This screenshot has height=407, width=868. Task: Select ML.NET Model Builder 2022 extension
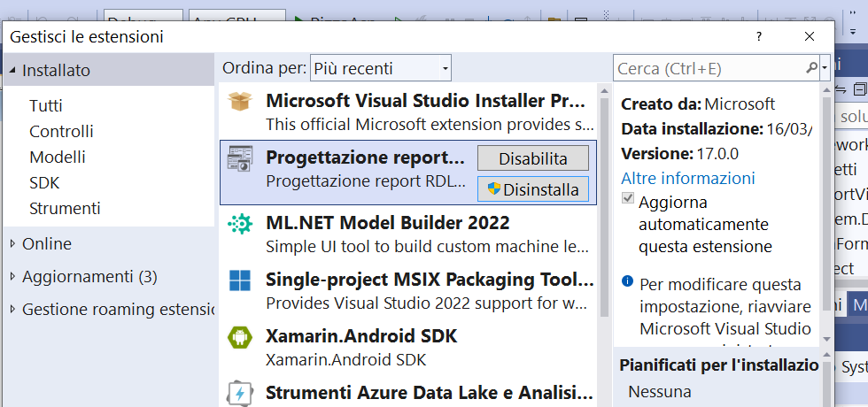pyautogui.click(x=408, y=234)
